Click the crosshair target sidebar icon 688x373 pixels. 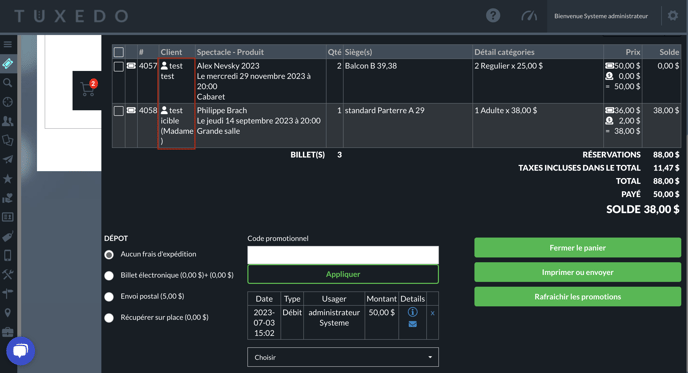point(7,102)
